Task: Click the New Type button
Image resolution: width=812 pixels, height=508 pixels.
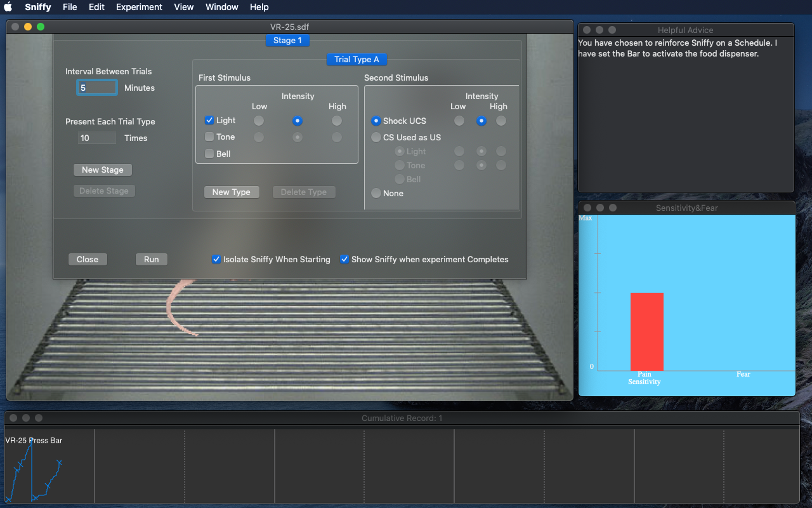Action: [232, 192]
